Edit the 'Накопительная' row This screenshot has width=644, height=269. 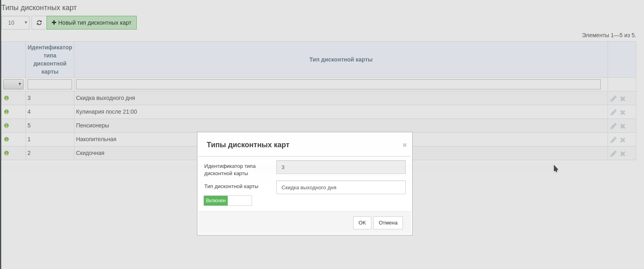613,140
